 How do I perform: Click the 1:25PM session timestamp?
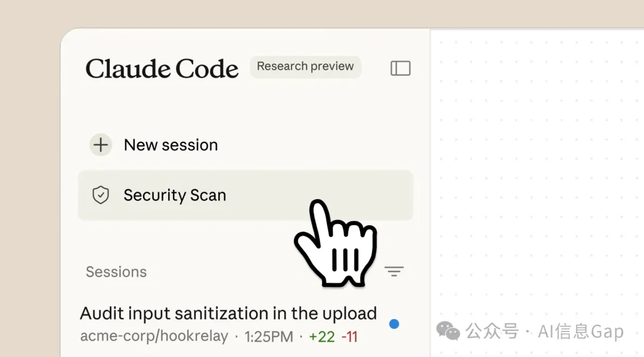point(268,337)
